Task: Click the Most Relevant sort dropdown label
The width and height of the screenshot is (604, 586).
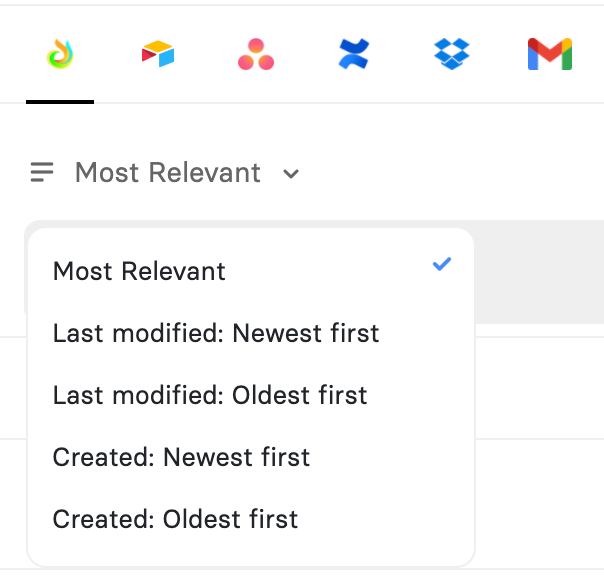Action: click(167, 173)
